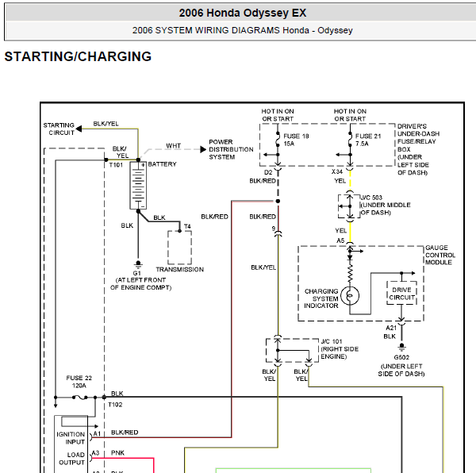476x473 pixels.
Task: Click the DRIVE CIRCUIT box
Action: click(x=401, y=294)
